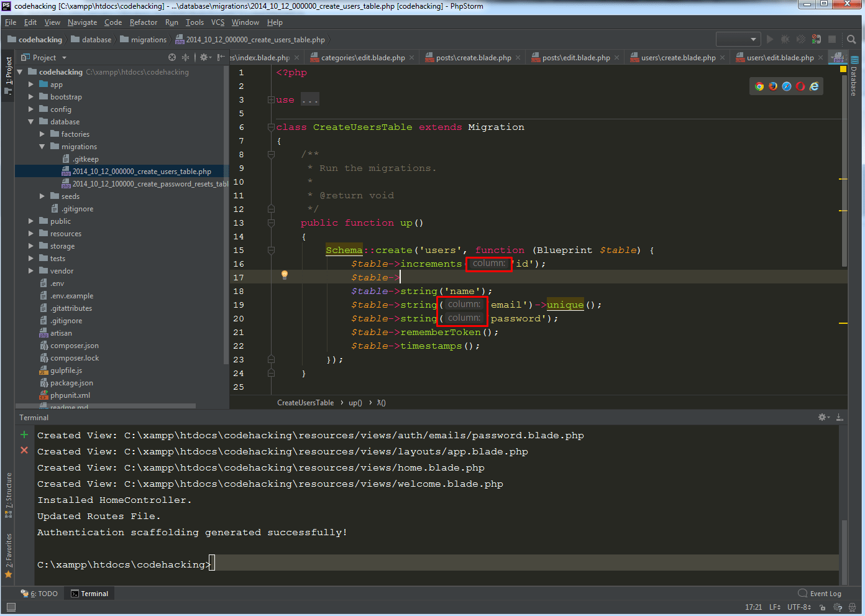This screenshot has width=865, height=616.
Task: Open the UTF-8 encoding selector
Action: [799, 607]
